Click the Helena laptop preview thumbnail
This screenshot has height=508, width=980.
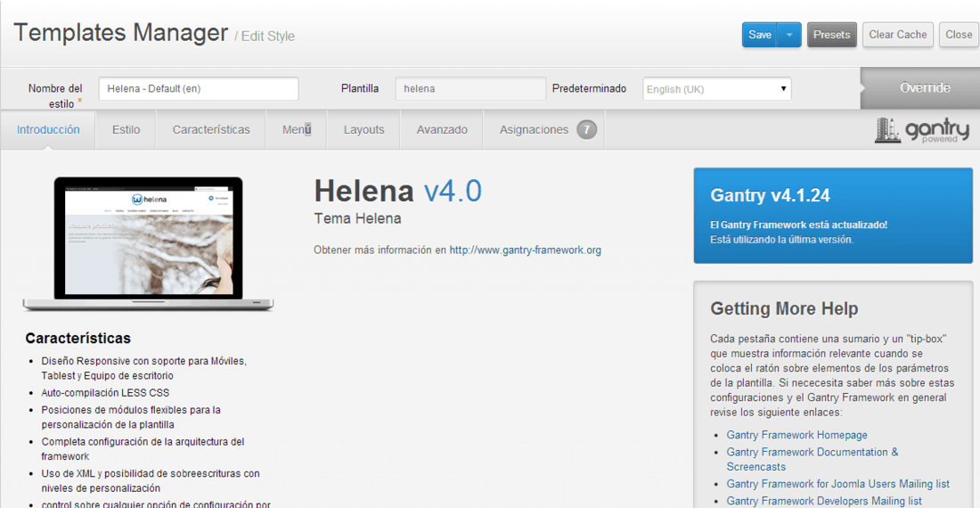tap(148, 243)
